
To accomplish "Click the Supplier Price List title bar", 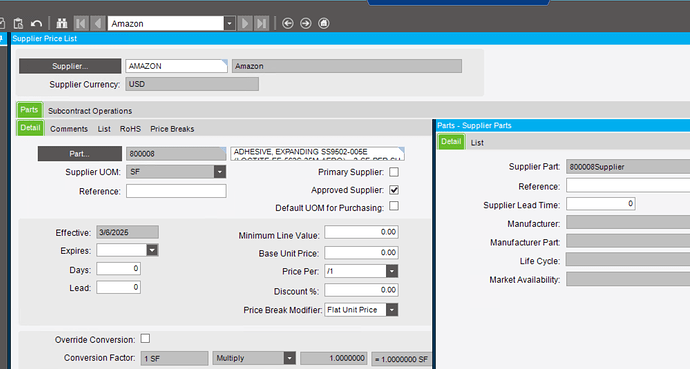I will (x=350, y=38).
